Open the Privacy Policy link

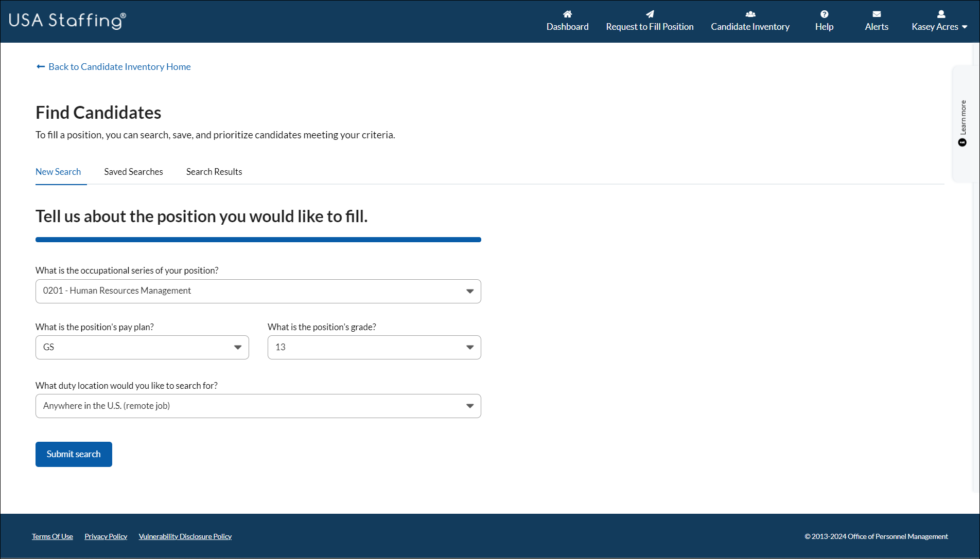coord(106,536)
